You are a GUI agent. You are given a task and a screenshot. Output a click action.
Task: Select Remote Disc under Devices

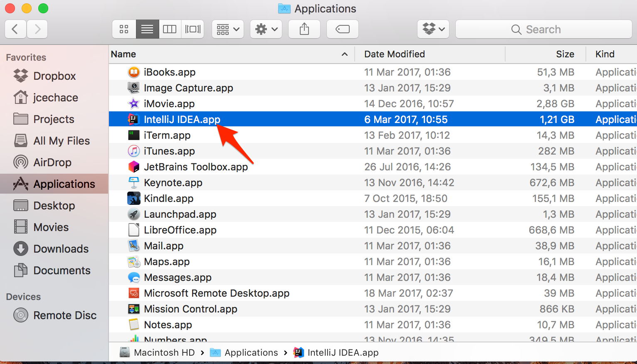(x=65, y=315)
